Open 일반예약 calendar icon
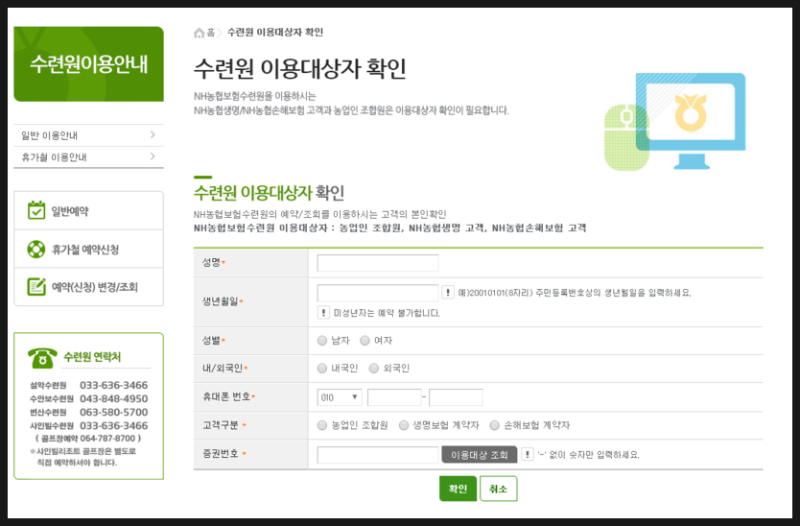The width and height of the screenshot is (800, 526). (x=36, y=210)
